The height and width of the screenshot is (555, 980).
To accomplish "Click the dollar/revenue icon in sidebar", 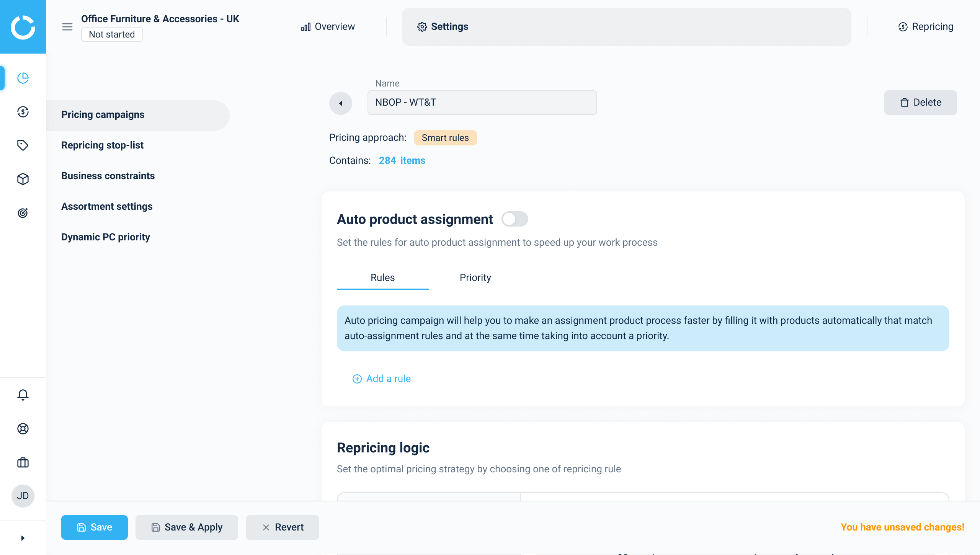I will [x=23, y=112].
